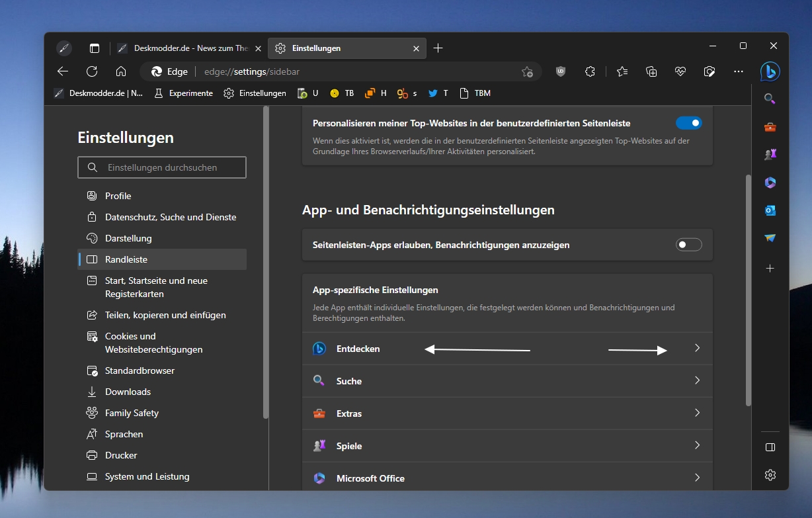The height and width of the screenshot is (518, 812).
Task: Open the Outlook icon in sidebar
Action: click(x=770, y=210)
